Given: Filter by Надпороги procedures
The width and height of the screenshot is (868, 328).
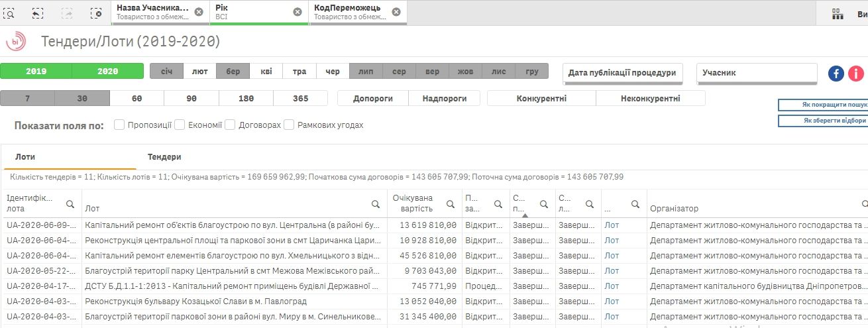Looking at the screenshot, I should (x=444, y=99).
